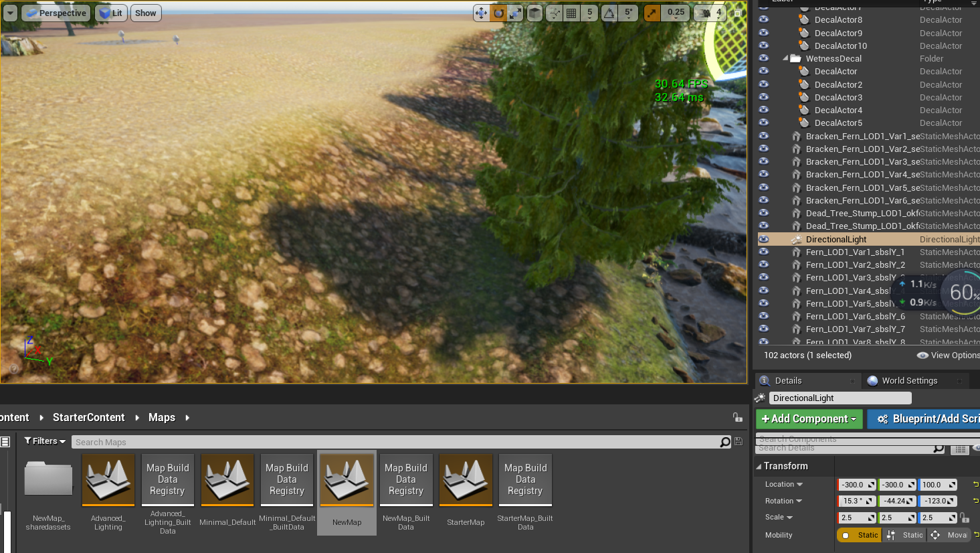
Task: Save search as collection icon
Action: click(739, 442)
